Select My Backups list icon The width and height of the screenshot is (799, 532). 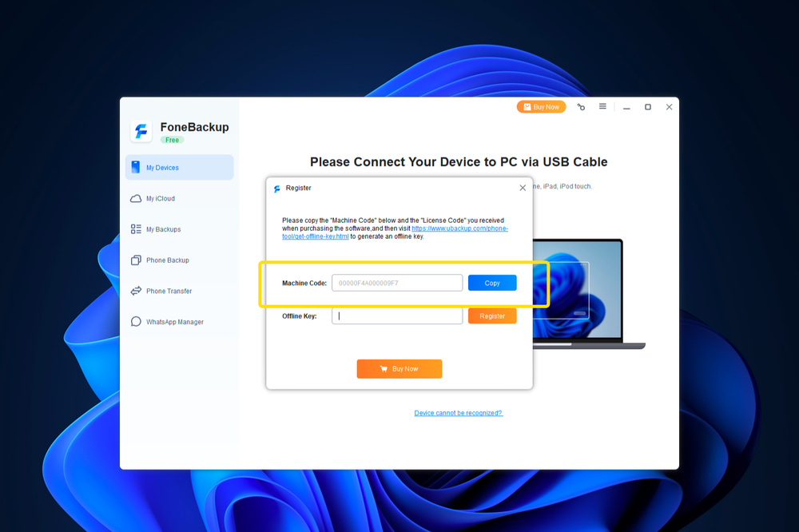[x=136, y=229]
